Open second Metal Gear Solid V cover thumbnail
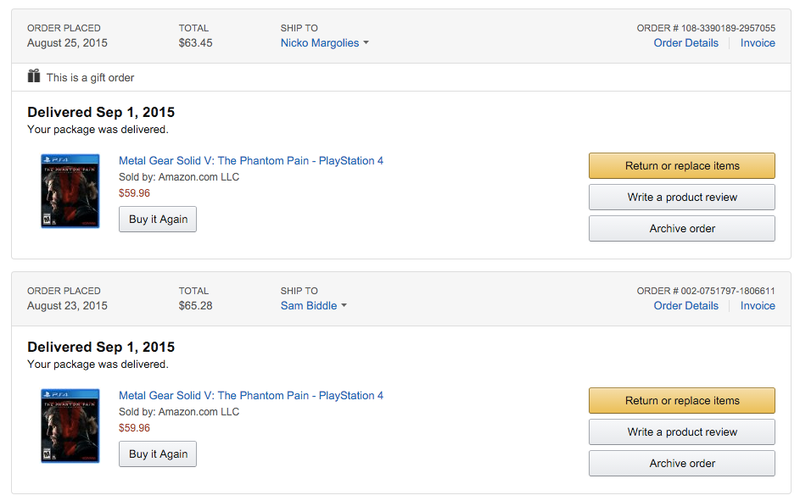The width and height of the screenshot is (800, 501). pyautogui.click(x=70, y=425)
